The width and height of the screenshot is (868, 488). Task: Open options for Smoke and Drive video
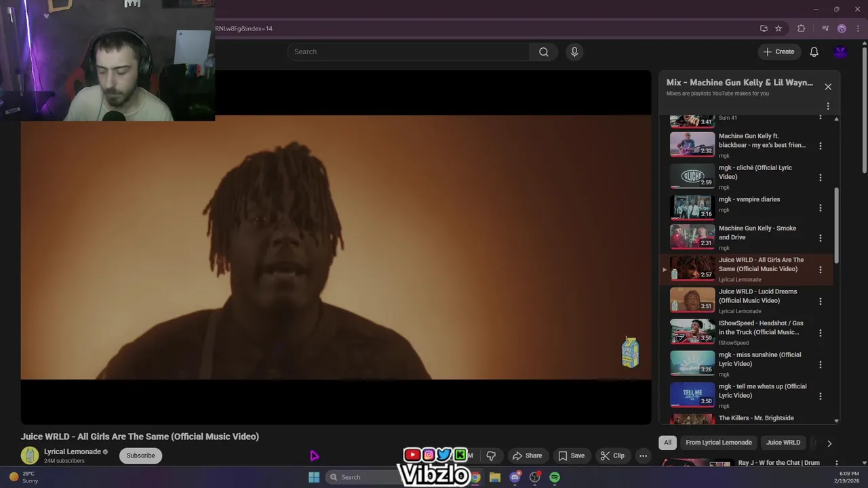tap(821, 238)
